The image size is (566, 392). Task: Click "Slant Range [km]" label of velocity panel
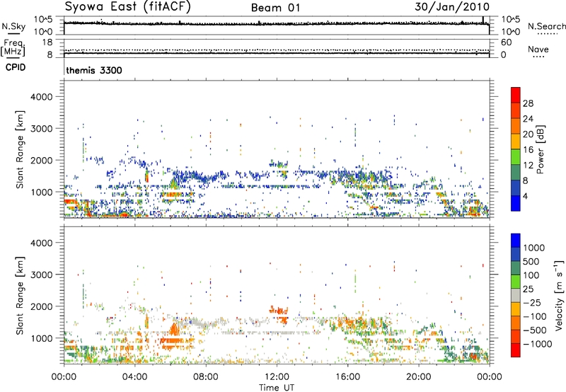(x=20, y=295)
